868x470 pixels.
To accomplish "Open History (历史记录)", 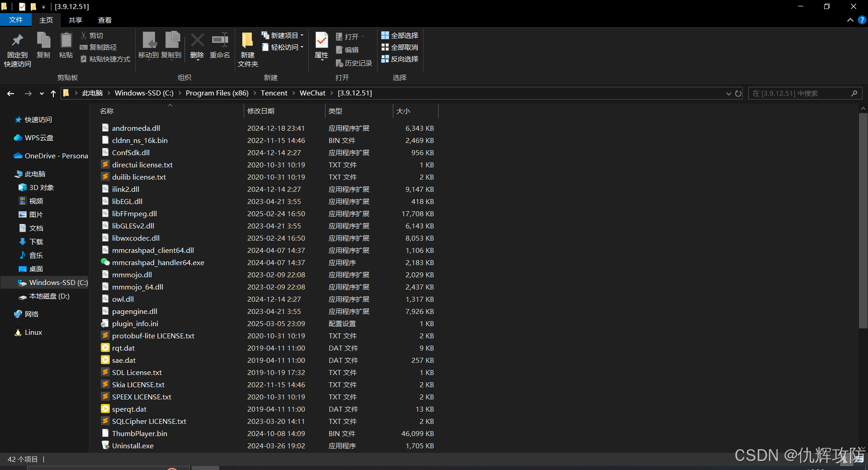I will pyautogui.click(x=354, y=63).
